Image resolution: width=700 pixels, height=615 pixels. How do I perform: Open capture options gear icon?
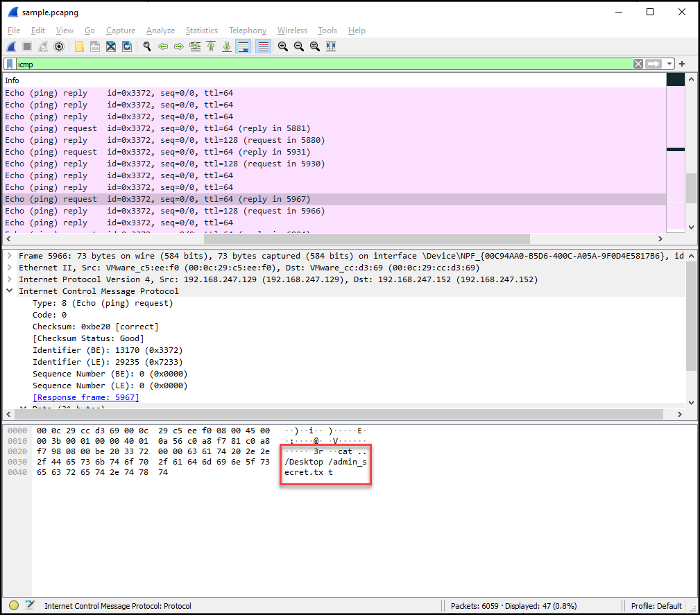(x=59, y=46)
